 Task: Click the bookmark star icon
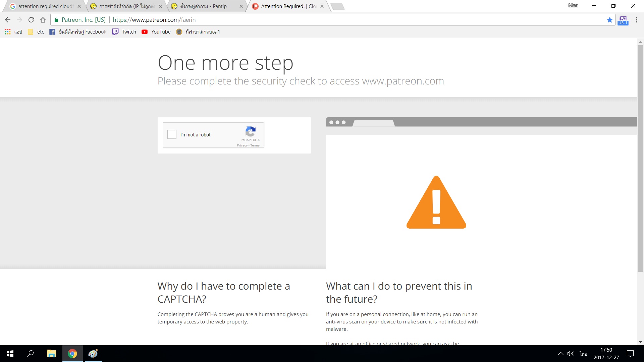pos(609,20)
